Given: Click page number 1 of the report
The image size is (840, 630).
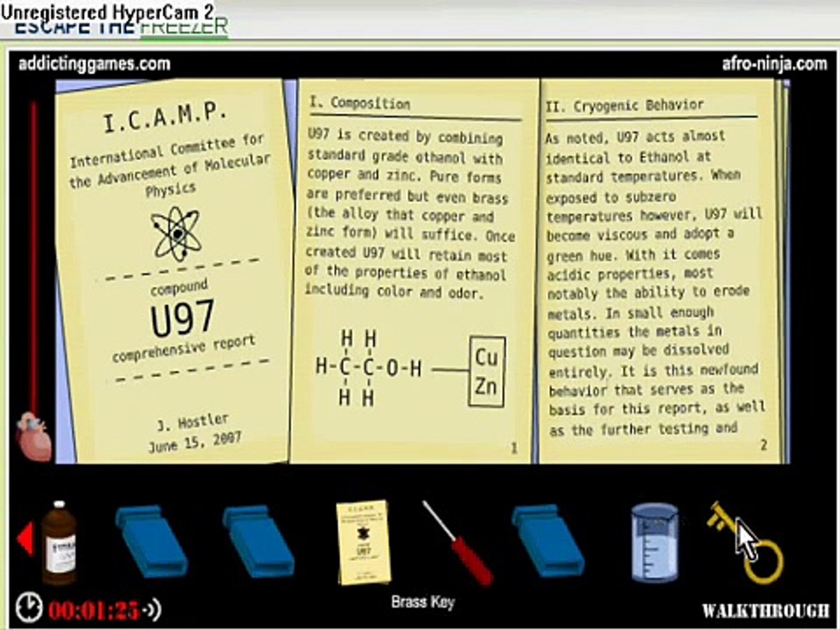Looking at the screenshot, I should tap(514, 449).
